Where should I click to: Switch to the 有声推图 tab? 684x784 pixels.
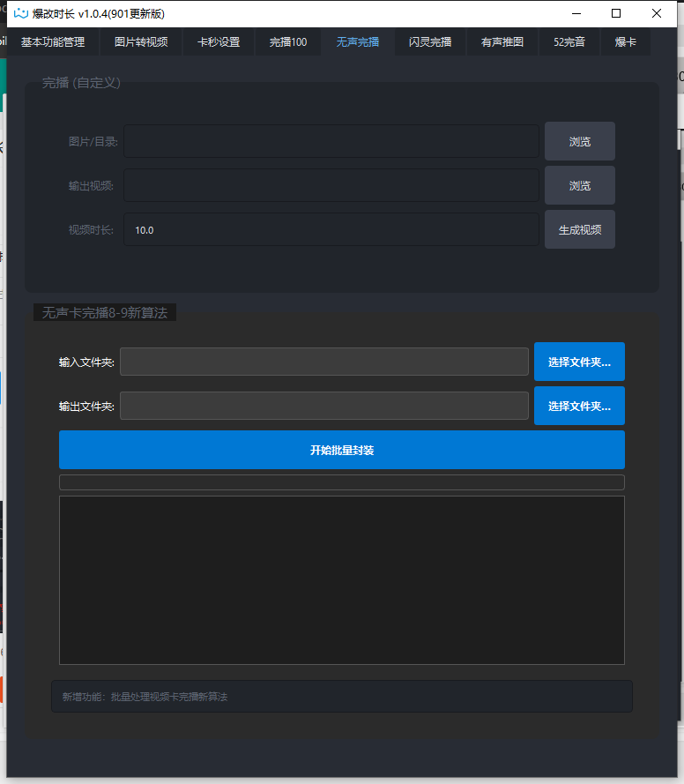[502, 41]
